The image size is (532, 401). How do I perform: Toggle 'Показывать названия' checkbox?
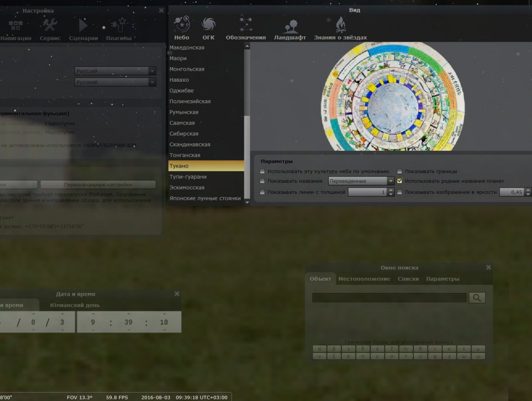(262, 181)
